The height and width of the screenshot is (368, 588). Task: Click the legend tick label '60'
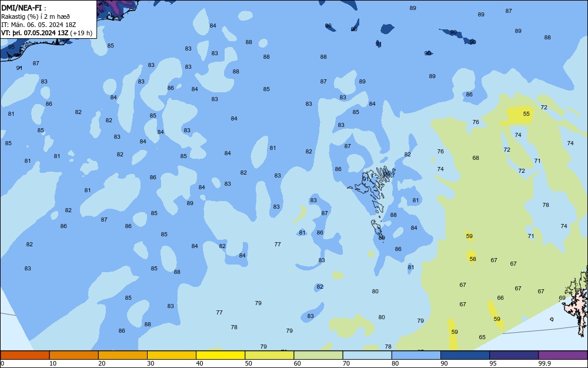click(x=298, y=363)
